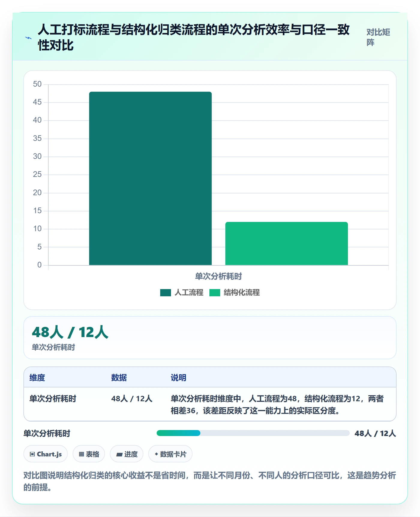Click the lightning bolt icon beside the title
Screen dimensions: 420x517
pos(28,38)
